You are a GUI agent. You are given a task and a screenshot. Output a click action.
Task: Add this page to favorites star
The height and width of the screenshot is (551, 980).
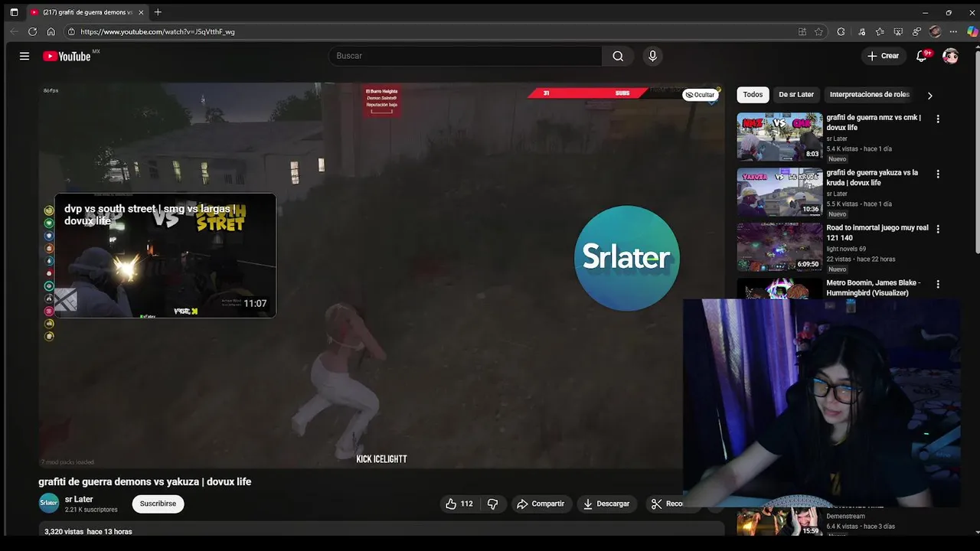[x=818, y=31]
